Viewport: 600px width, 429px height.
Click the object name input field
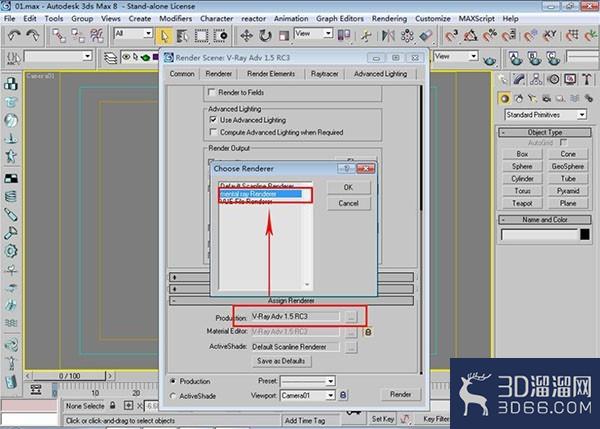click(x=539, y=234)
